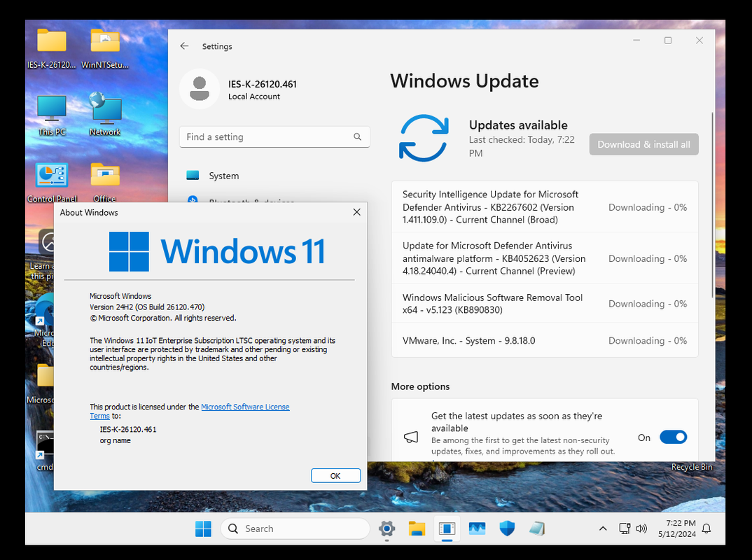The width and height of the screenshot is (752, 560).
Task: Open the notepad-like taskbar icon
Action: pos(537,528)
